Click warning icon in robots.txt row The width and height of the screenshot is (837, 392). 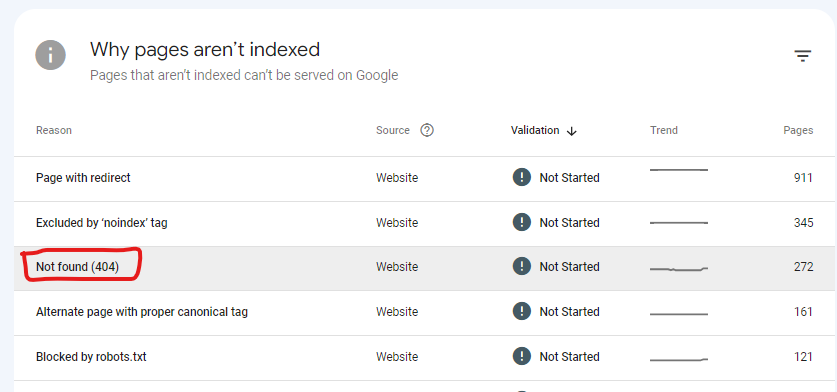coord(522,356)
